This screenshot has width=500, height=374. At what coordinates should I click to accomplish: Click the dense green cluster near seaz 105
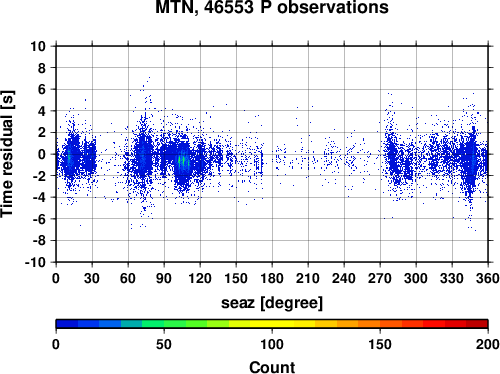pos(182,162)
